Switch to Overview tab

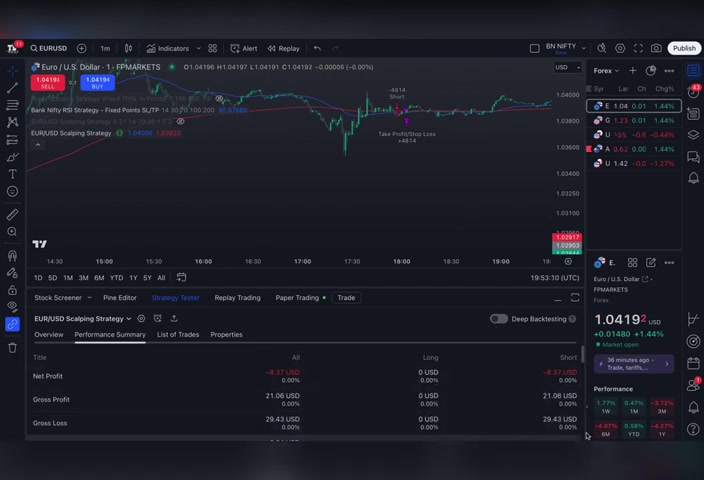coord(49,335)
